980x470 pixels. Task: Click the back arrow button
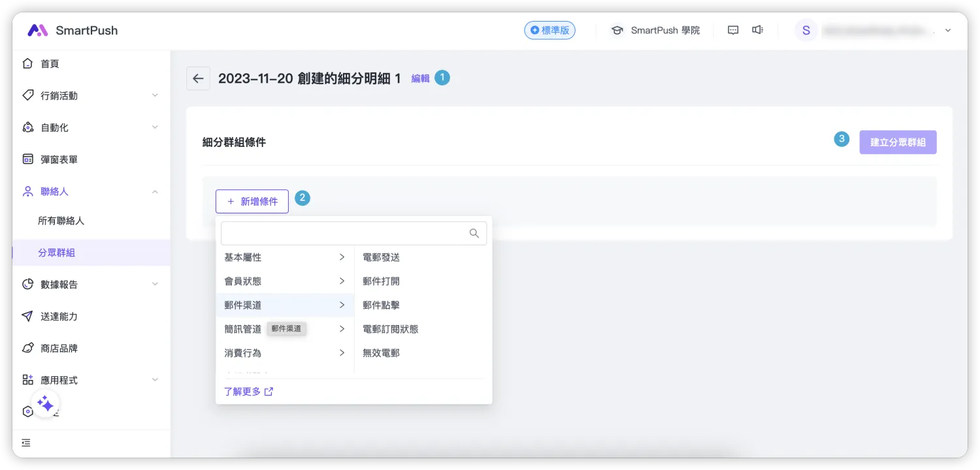[x=198, y=78]
